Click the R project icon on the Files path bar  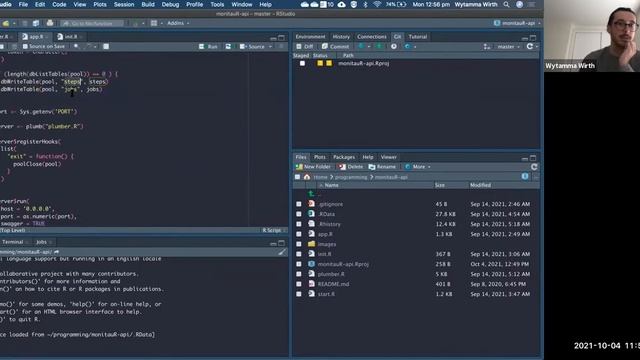525,176
